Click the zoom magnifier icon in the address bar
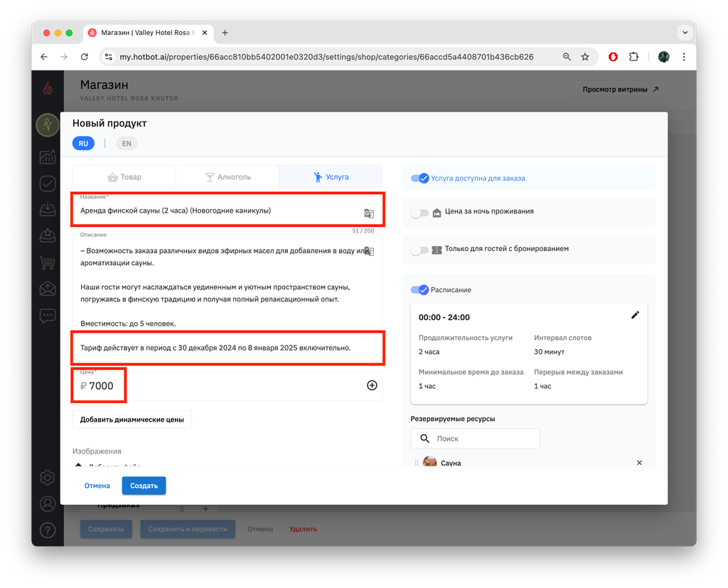Viewport: 728px width, 588px height. 567,57
